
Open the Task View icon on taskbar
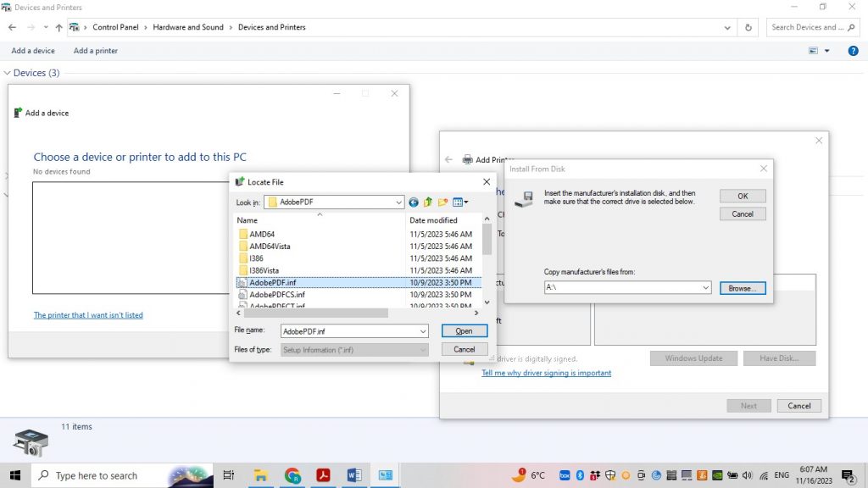(x=228, y=475)
